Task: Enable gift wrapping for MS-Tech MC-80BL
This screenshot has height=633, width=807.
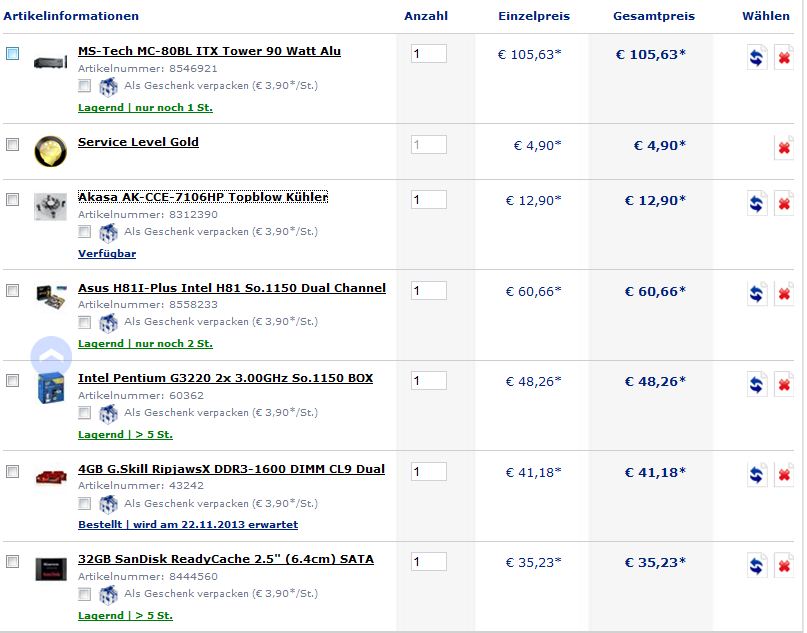Action: (84, 85)
